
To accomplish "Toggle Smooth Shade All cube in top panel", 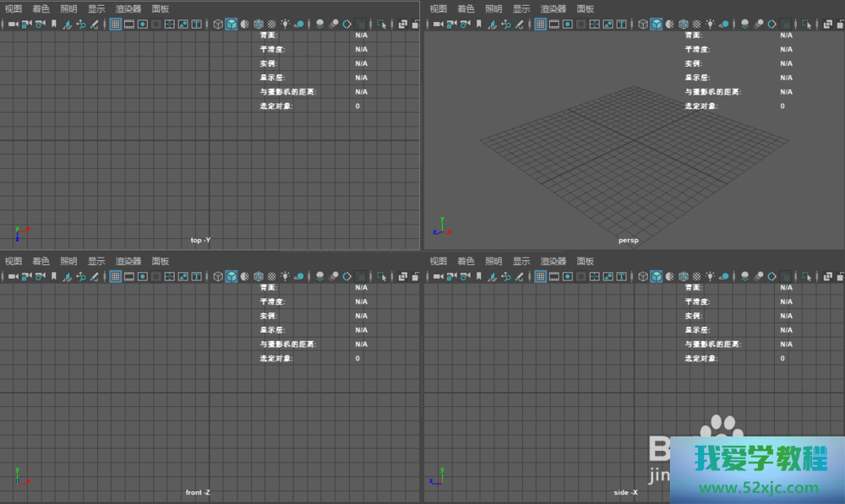I will point(231,24).
